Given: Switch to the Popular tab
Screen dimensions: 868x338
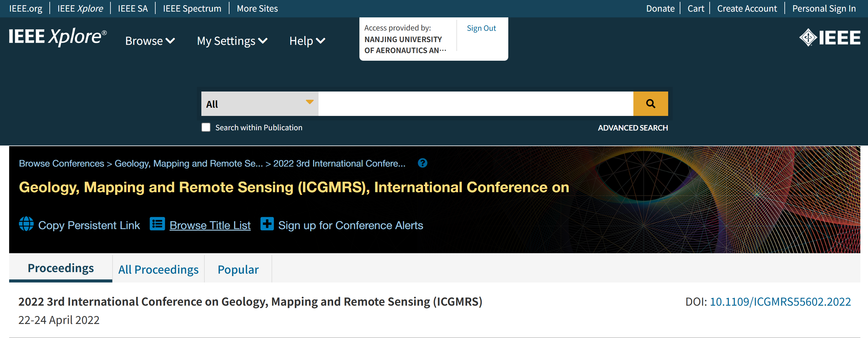Looking at the screenshot, I should 238,269.
